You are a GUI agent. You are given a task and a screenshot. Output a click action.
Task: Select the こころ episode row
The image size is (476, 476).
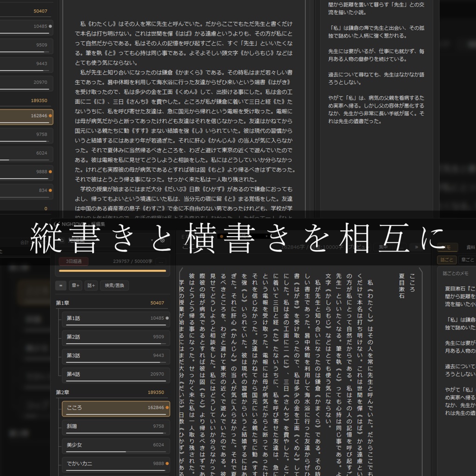coord(116,409)
